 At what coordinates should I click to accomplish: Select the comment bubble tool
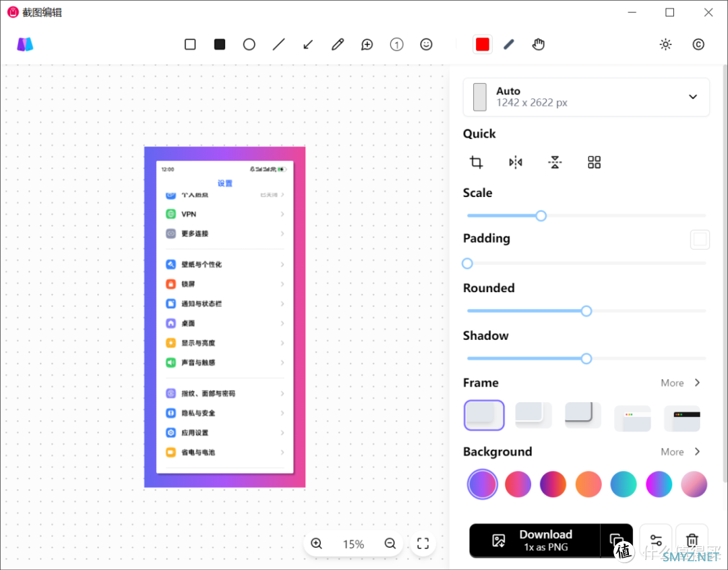(x=367, y=45)
